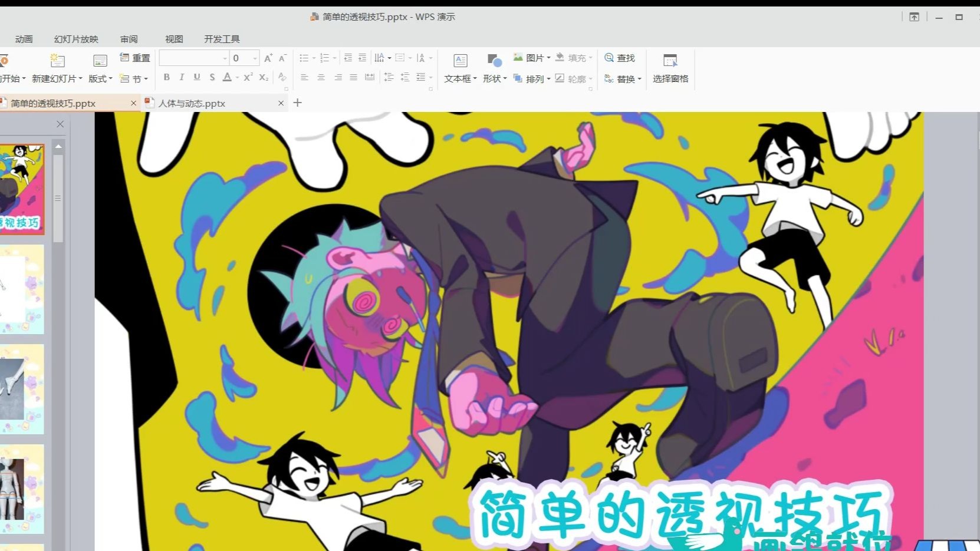Clear text formatting
Image resolution: width=980 pixels, height=551 pixels.
click(x=282, y=77)
